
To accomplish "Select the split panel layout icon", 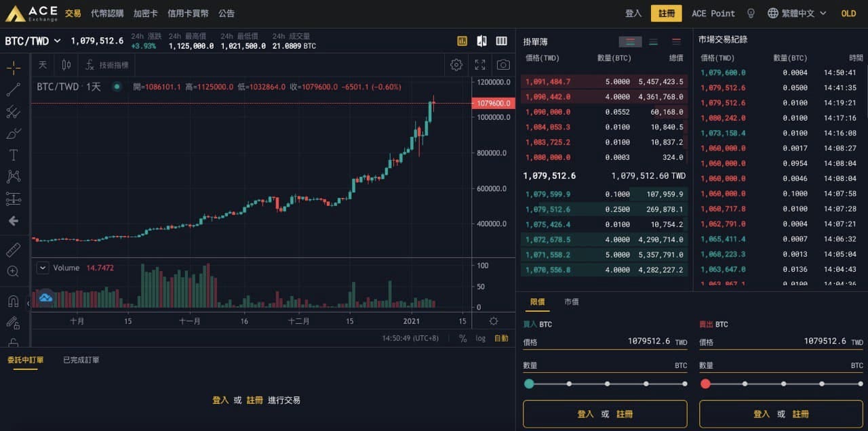I will coord(482,41).
